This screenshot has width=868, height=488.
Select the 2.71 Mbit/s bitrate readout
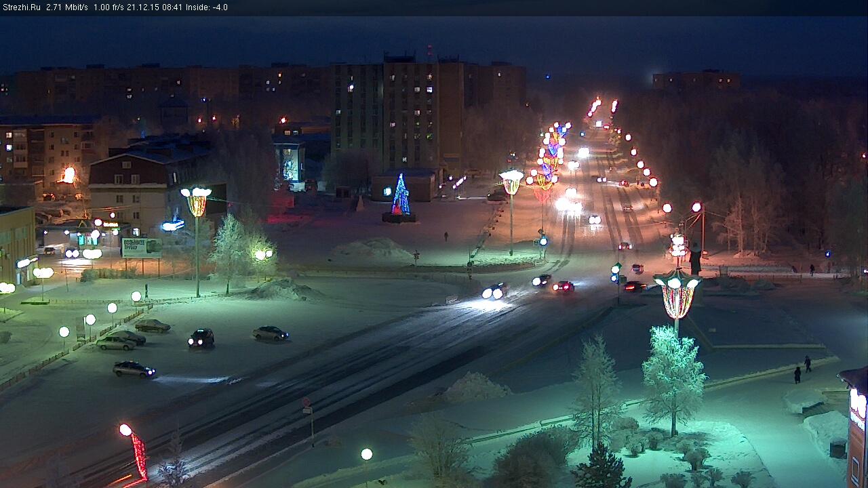coord(67,7)
